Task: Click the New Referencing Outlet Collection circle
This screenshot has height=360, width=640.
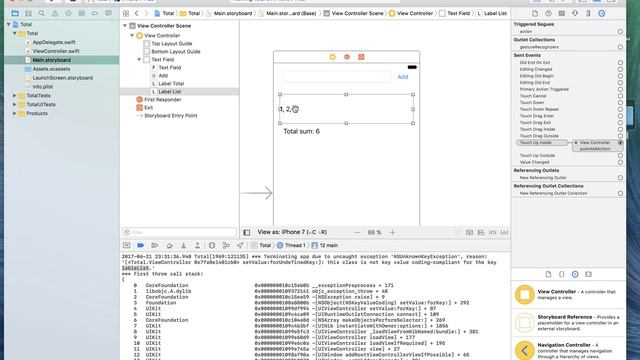Action: pyautogui.click(x=620, y=193)
